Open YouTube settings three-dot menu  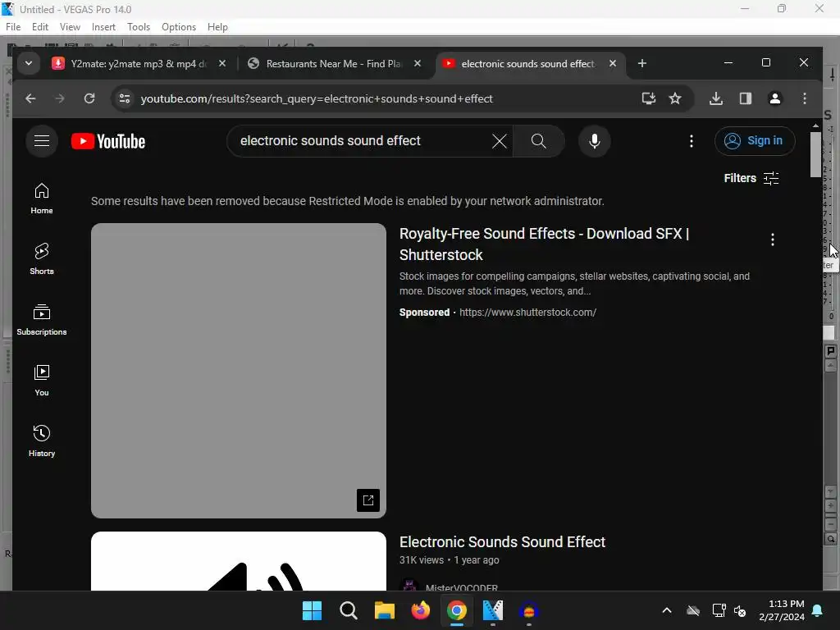(692, 141)
